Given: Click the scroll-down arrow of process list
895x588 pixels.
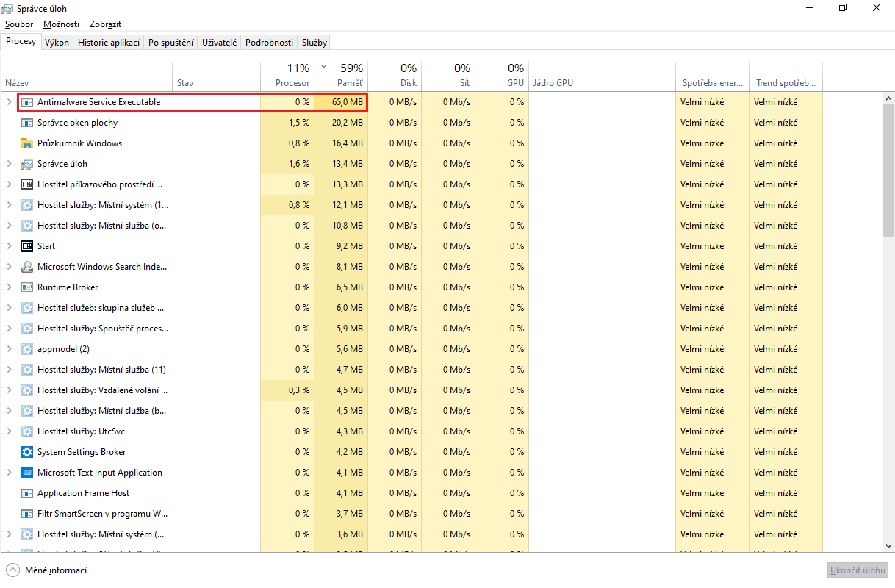Looking at the screenshot, I should coord(888,546).
